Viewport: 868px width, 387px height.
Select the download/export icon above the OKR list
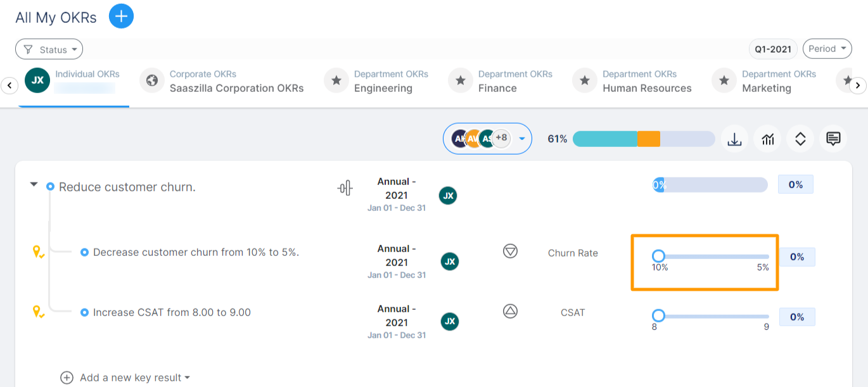(x=734, y=139)
